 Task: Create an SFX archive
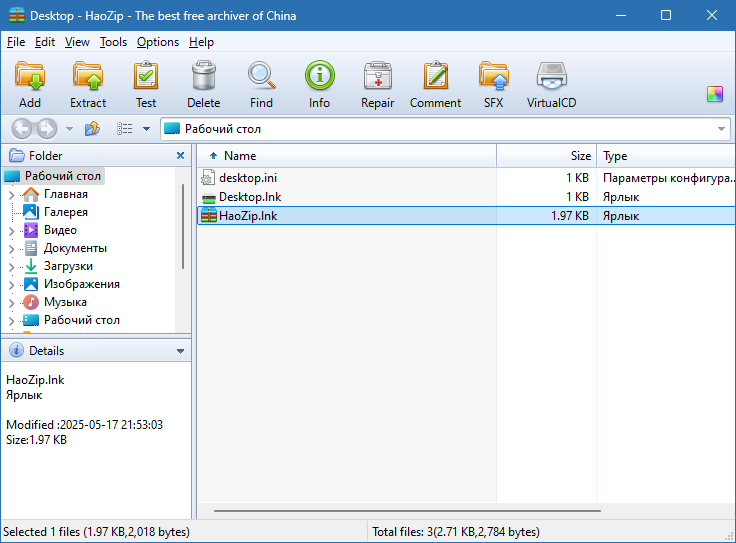pos(493,84)
